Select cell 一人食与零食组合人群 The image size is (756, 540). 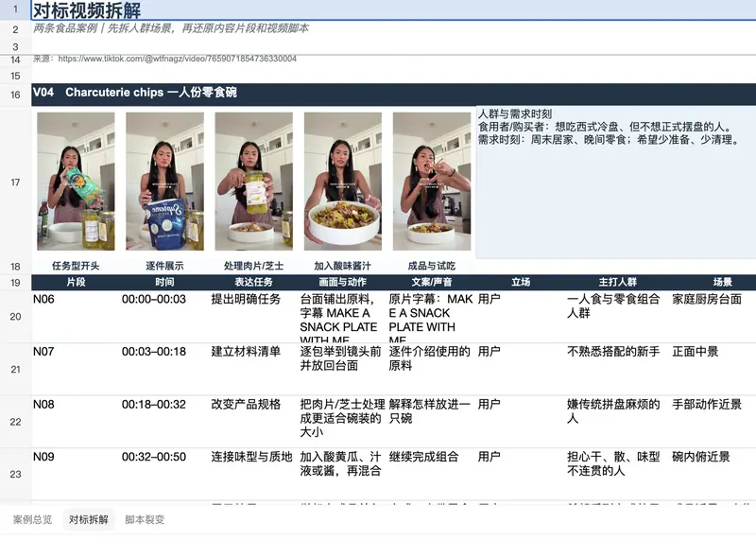(618, 317)
